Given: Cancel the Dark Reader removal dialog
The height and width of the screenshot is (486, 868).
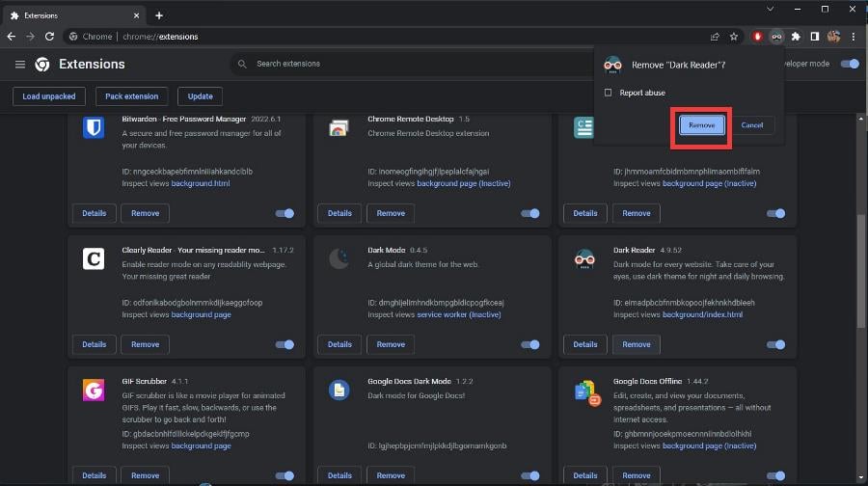Looking at the screenshot, I should point(751,125).
